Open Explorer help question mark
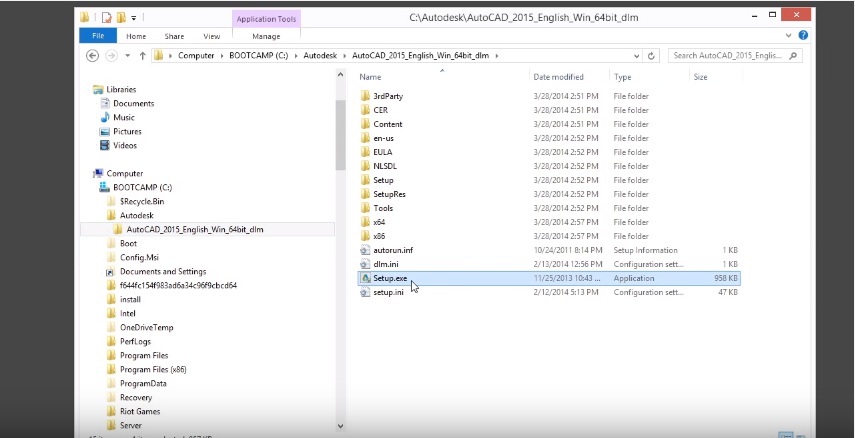The width and height of the screenshot is (855, 438). point(803,35)
